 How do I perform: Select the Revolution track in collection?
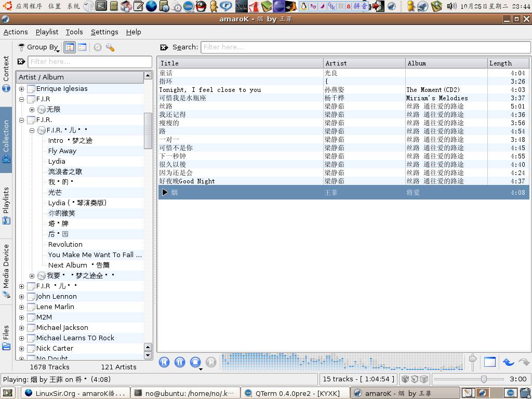pyautogui.click(x=65, y=244)
